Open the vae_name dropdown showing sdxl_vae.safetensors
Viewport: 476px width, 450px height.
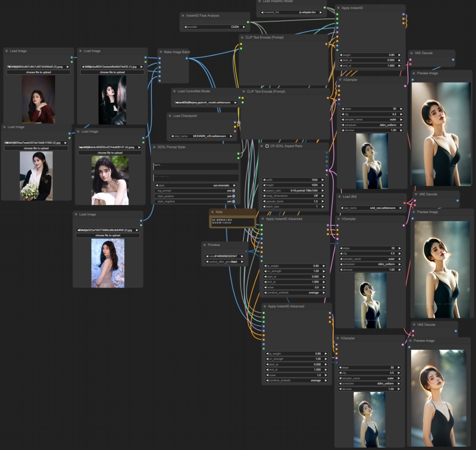372,208
